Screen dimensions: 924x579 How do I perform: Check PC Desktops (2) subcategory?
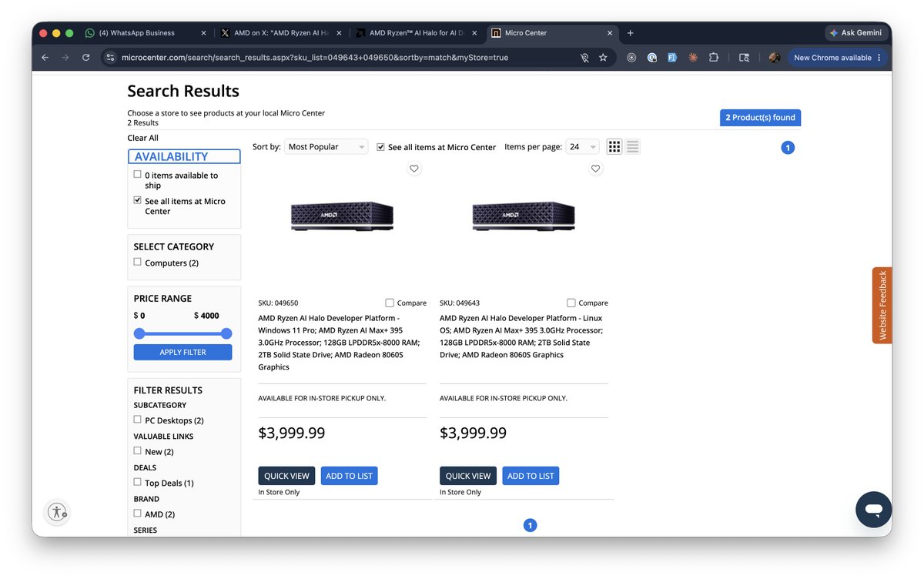[138, 420]
